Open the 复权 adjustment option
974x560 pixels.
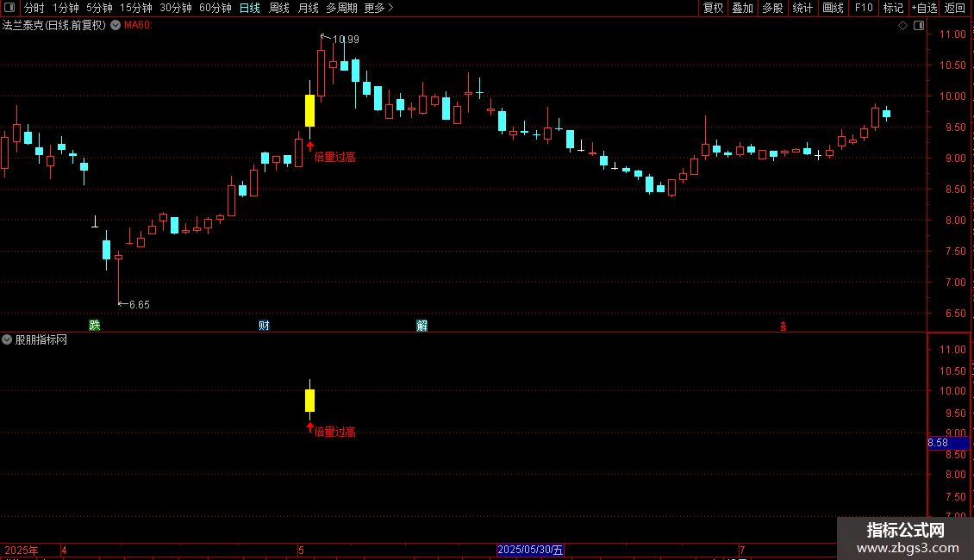[713, 8]
